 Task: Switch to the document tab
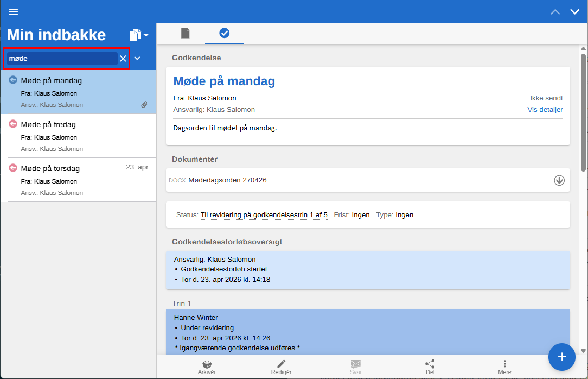point(186,33)
